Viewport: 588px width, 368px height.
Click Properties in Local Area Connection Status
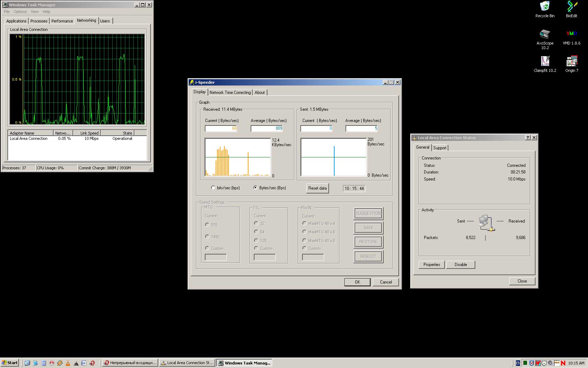point(432,265)
